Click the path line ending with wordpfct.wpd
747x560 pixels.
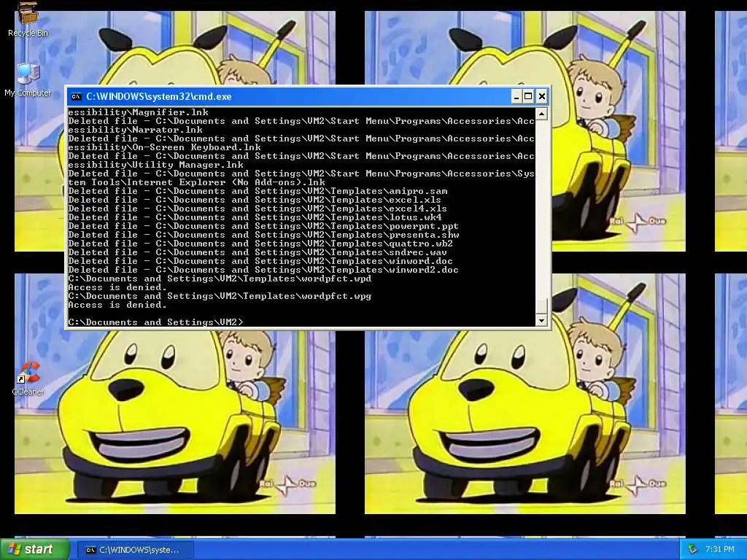point(220,279)
